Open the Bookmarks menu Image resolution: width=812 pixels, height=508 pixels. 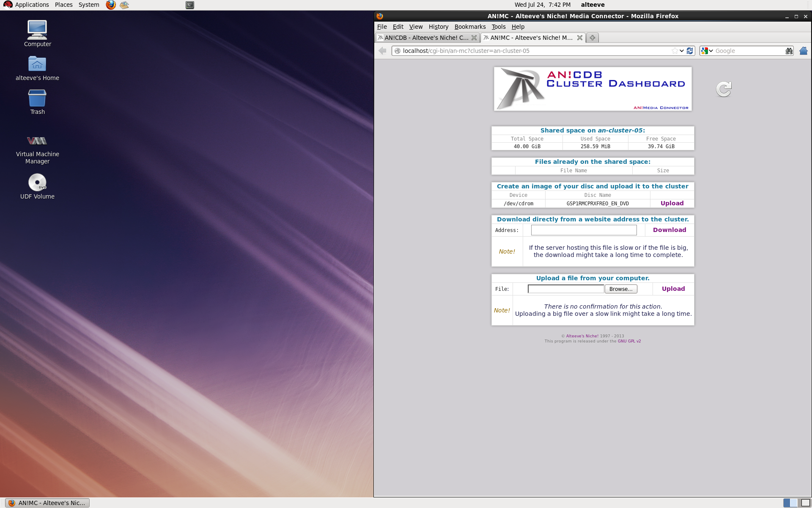[470, 27]
